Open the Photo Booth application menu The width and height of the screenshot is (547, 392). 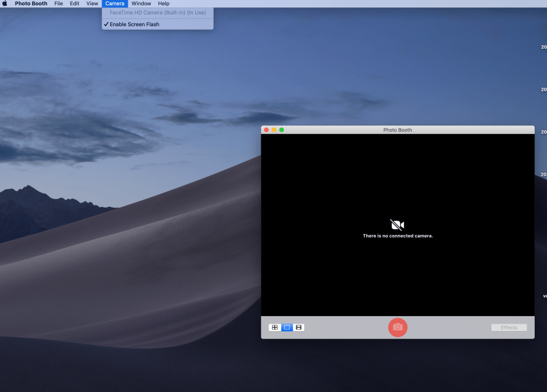[31, 4]
